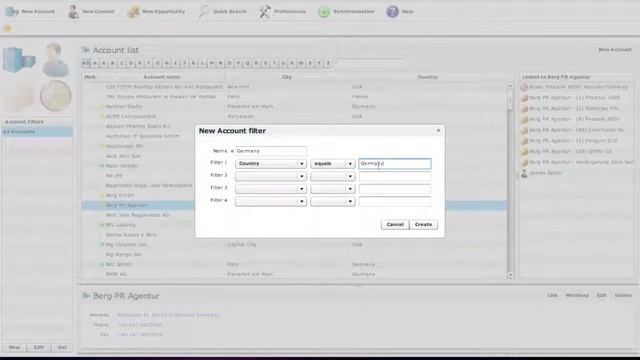The width and height of the screenshot is (640, 360).
Task: Open Filter 1 field dropdown showing Country
Action: (x=271, y=164)
